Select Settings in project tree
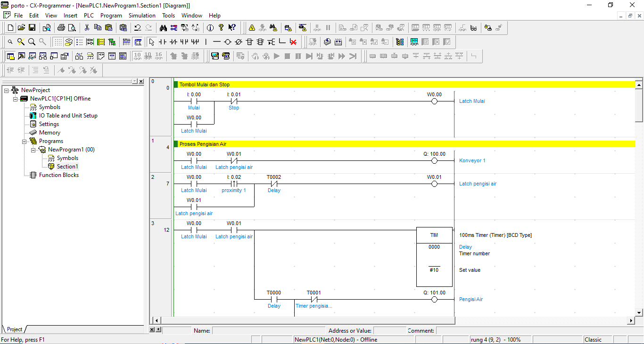 click(49, 124)
